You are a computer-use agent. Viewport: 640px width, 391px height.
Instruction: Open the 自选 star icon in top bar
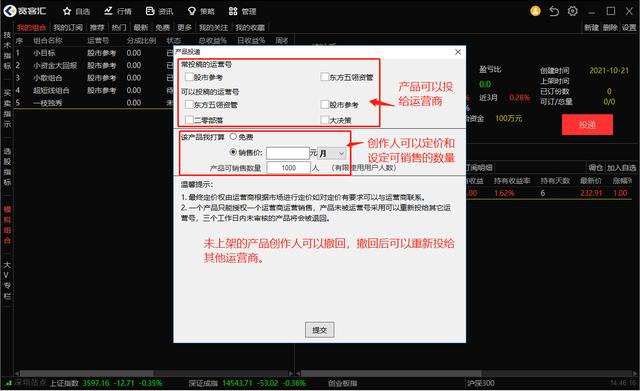click(67, 11)
